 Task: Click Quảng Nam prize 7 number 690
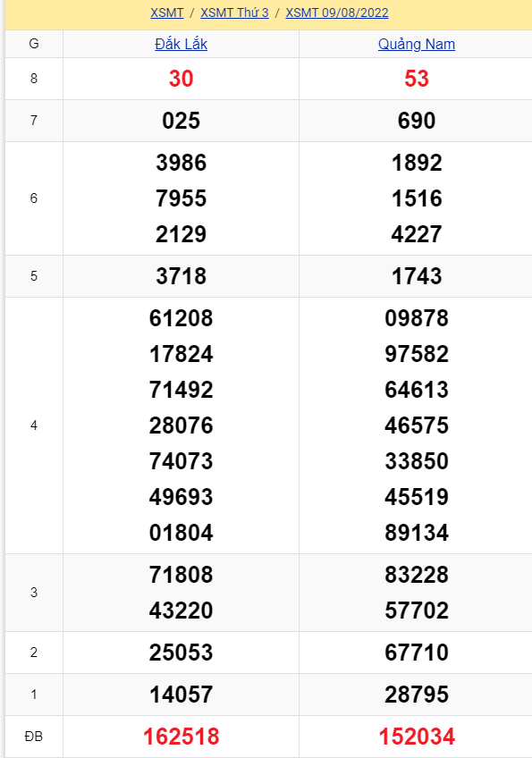click(x=417, y=121)
